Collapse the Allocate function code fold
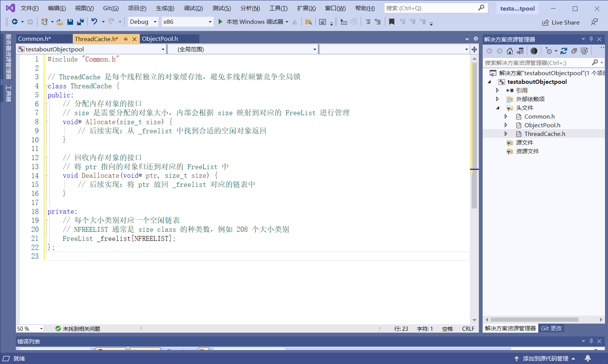Image resolution: width=608 pixels, height=364 pixels. coord(46,122)
